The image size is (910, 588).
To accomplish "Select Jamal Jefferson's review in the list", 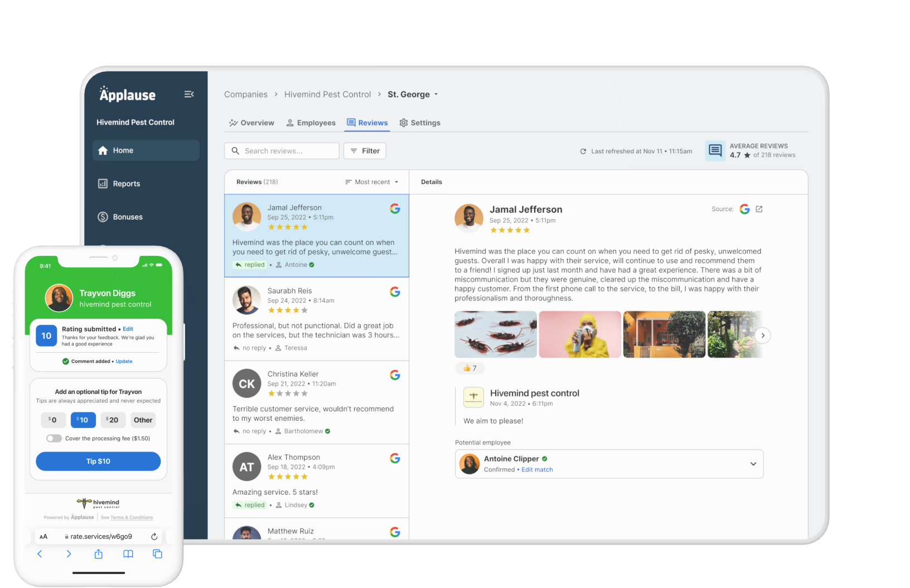I will click(x=317, y=236).
